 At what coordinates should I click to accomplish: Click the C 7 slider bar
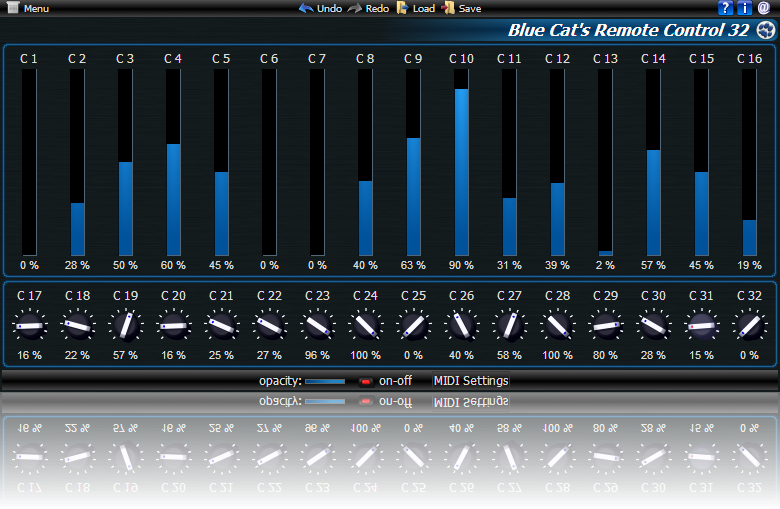(317, 162)
